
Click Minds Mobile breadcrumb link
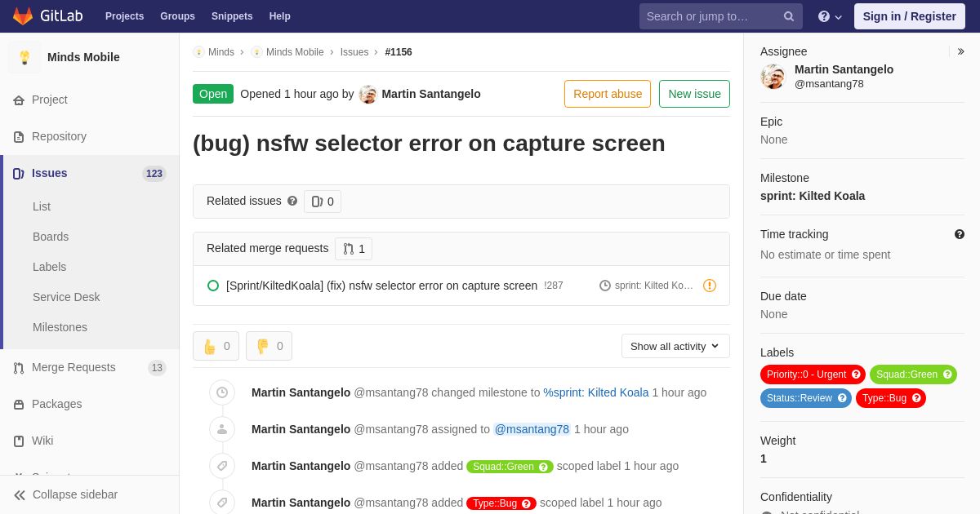[295, 52]
